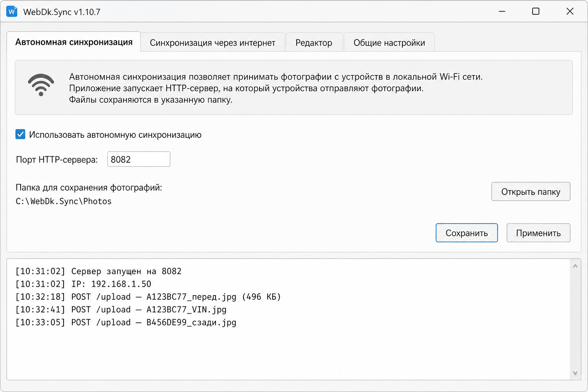Screen dimensions: 588x392
Task: Go to the Общие настройки tab
Action: tap(389, 42)
